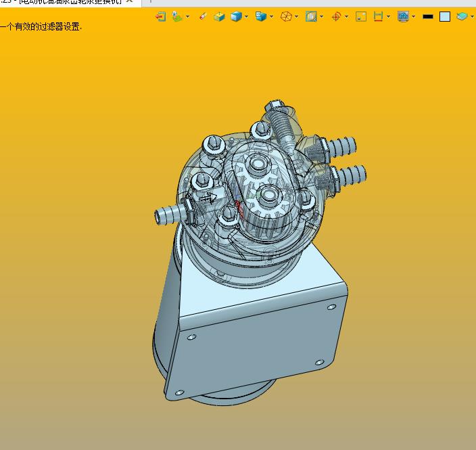Open the view orientation dropdown arrow
This screenshot has height=450, width=476.
[x=271, y=16]
